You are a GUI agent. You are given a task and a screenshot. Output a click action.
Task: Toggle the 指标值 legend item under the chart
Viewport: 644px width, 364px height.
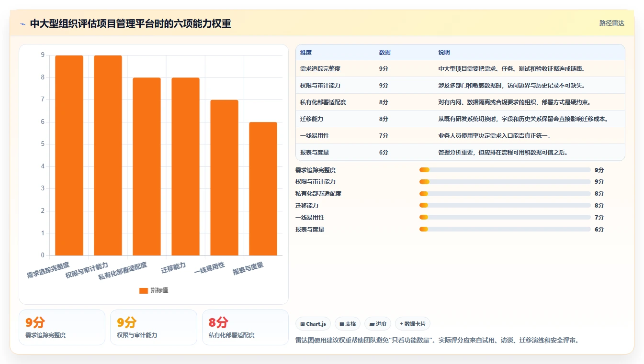(154, 290)
